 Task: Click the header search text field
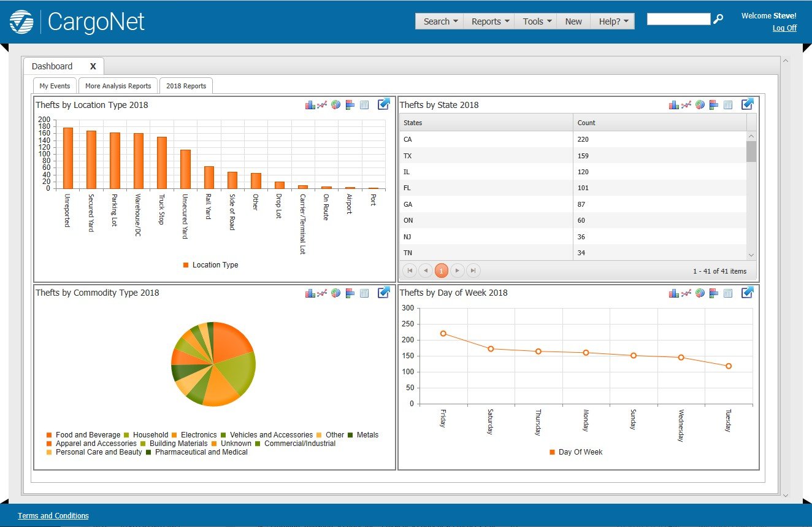click(678, 19)
